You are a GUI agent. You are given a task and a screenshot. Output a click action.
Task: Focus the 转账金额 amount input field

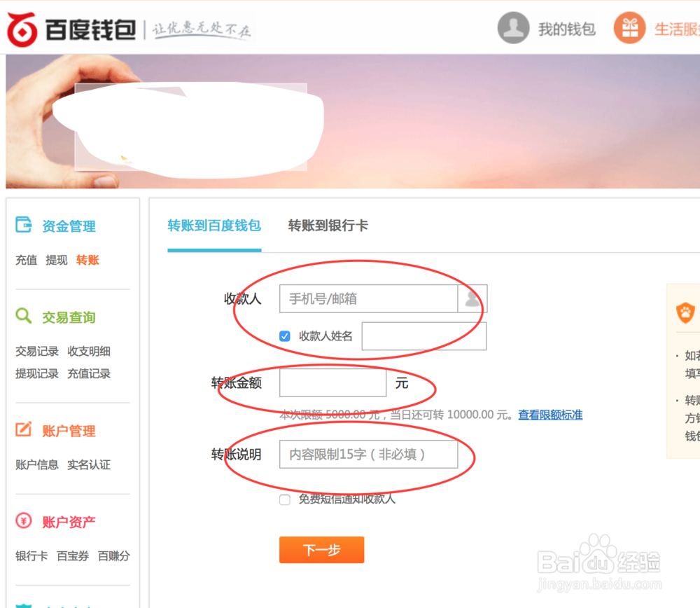[x=332, y=383]
